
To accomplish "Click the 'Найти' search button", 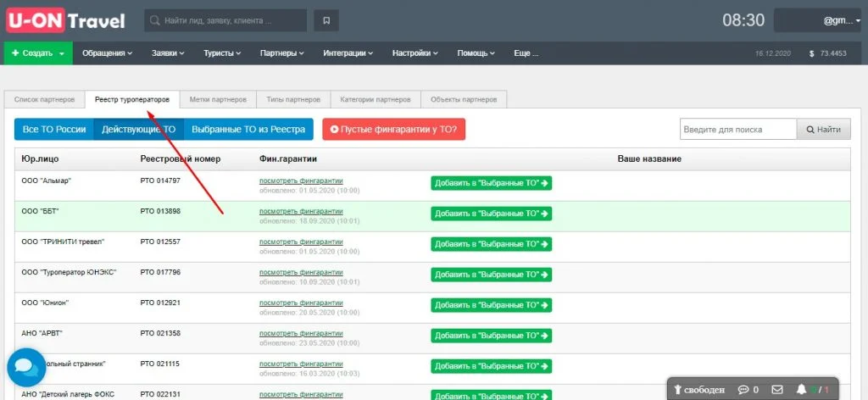I will point(824,130).
